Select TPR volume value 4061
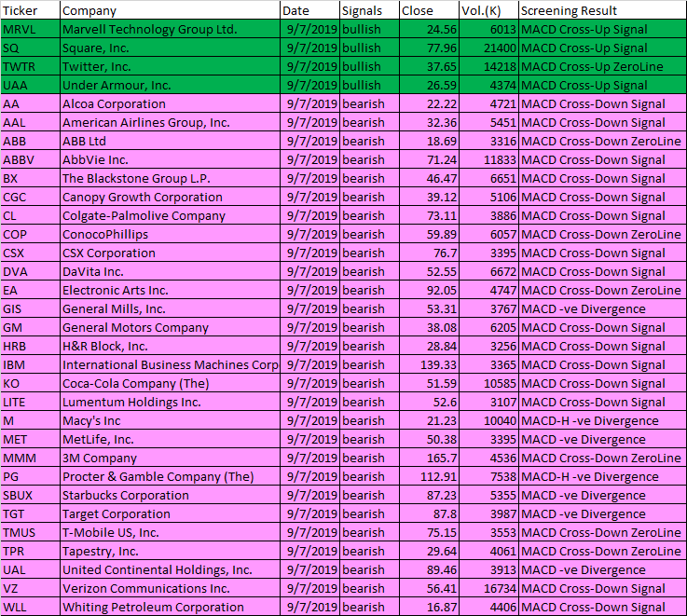 [x=488, y=551]
